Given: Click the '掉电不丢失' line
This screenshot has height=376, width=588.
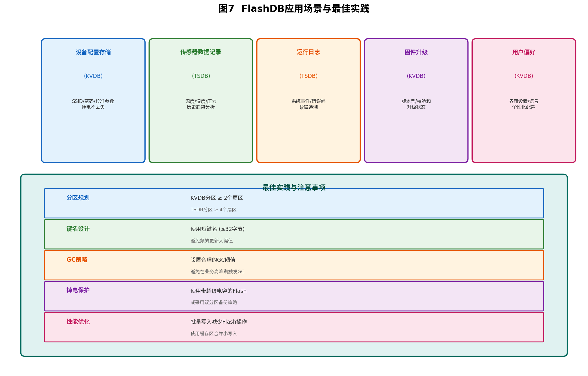Looking at the screenshot, I should pyautogui.click(x=93, y=107).
